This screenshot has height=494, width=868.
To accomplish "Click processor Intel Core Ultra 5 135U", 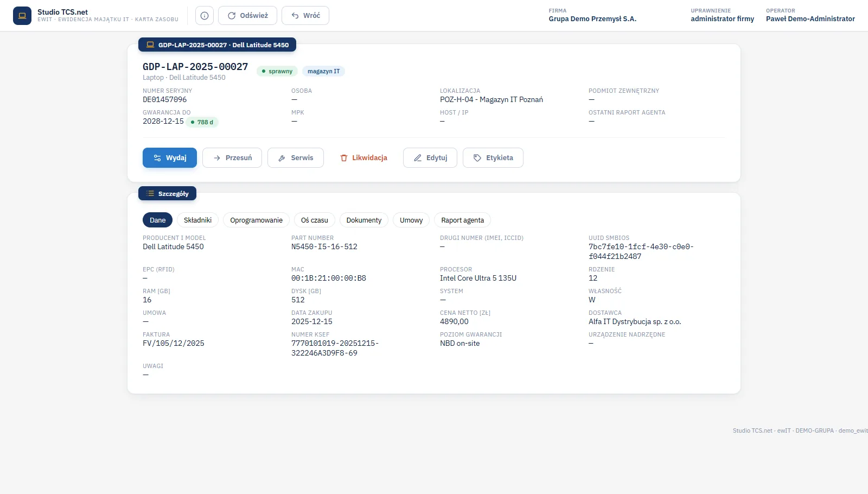I will tap(478, 278).
